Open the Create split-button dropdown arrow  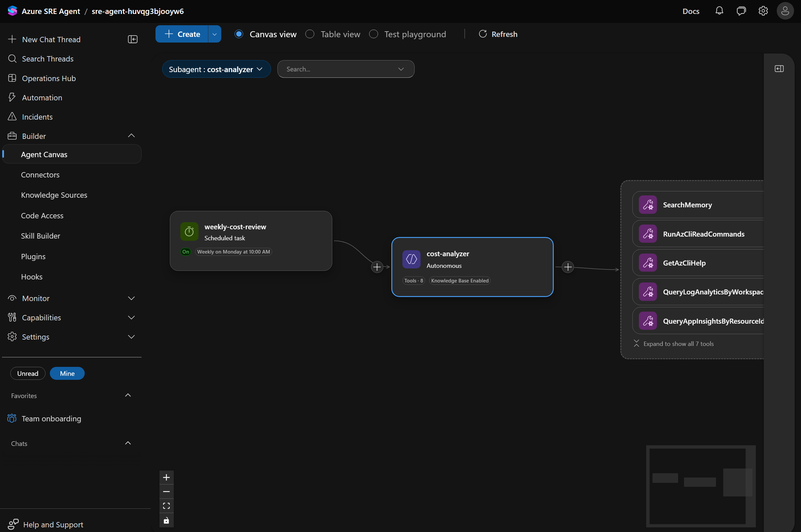pos(215,34)
